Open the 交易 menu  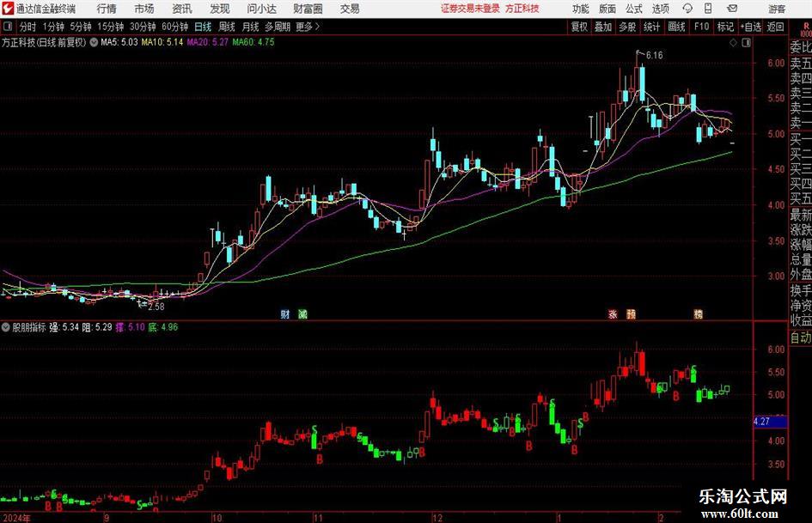[350, 9]
